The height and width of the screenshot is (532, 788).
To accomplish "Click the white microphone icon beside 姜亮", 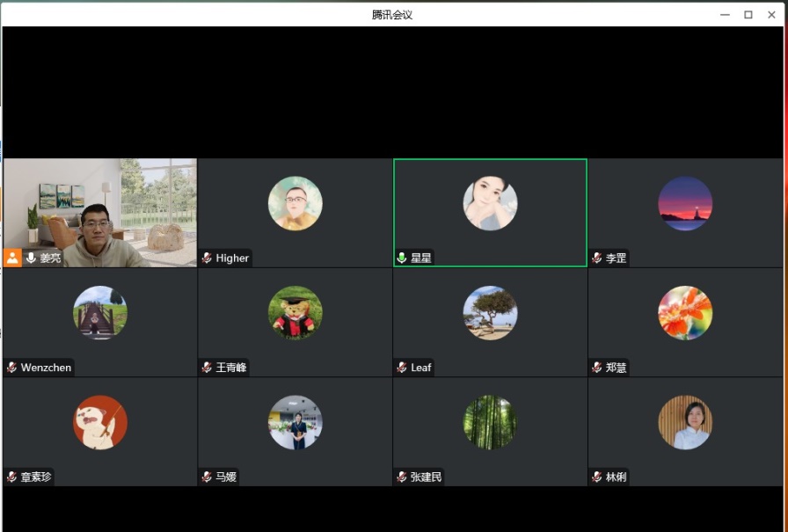I will tap(31, 258).
